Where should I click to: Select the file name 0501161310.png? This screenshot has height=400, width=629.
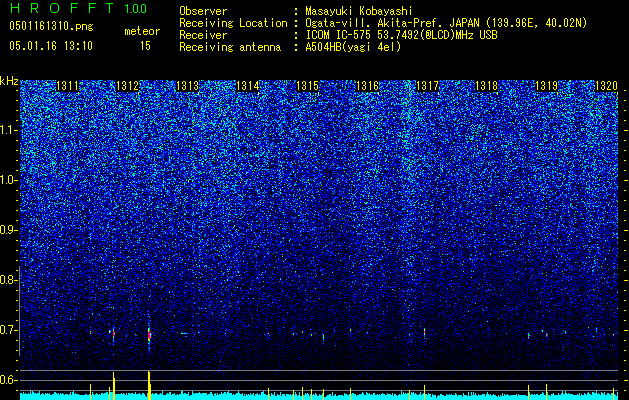point(51,26)
